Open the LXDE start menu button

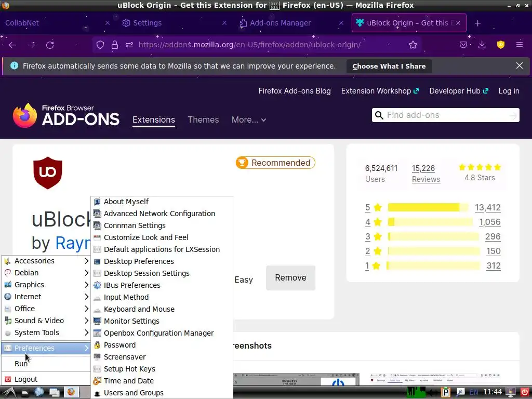coord(9,393)
